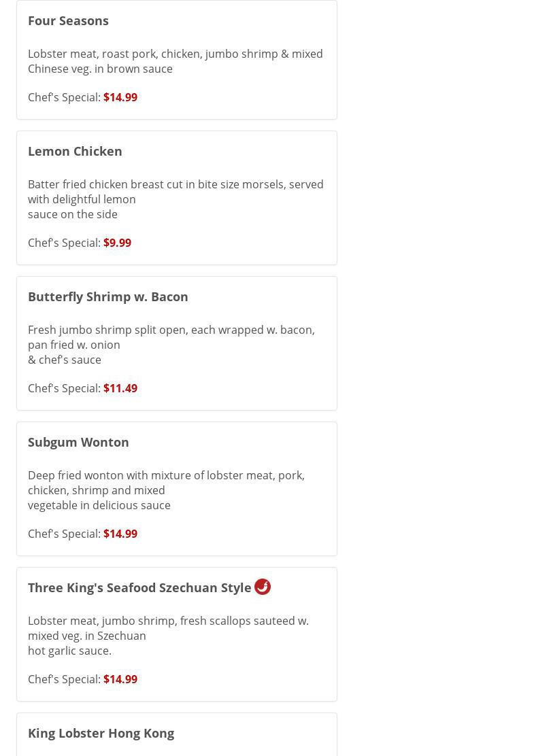534x756 pixels.
Task: Click Chef's Special label under Four Seasons
Action: pyautogui.click(x=64, y=97)
